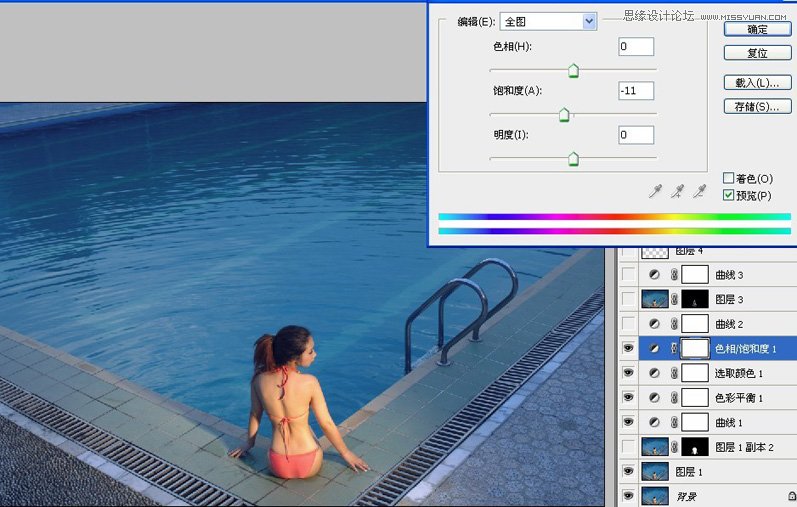Select the 图层 1 副本 2 mask thumbnail
Image resolution: width=797 pixels, height=507 pixels.
[695, 447]
